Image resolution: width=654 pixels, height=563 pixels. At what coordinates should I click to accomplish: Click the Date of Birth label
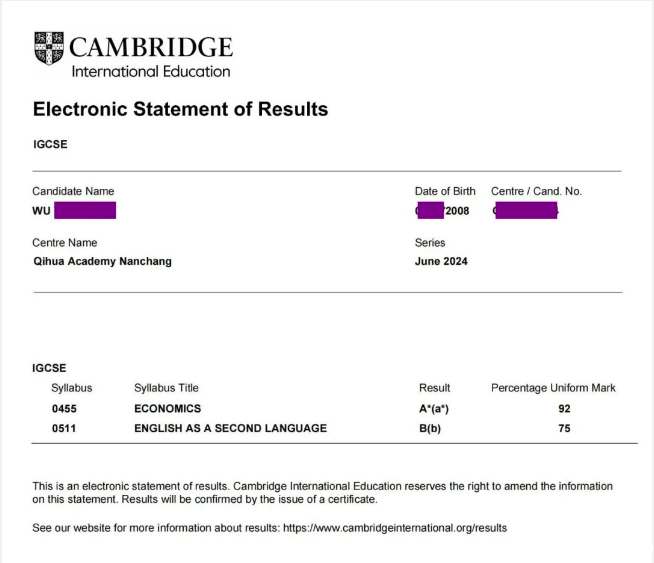point(445,191)
